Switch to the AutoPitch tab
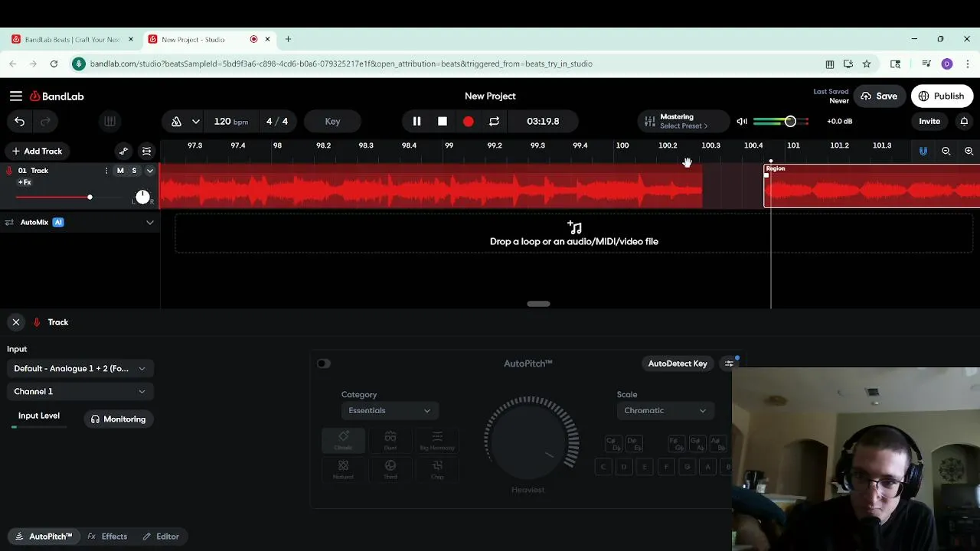980x551 pixels. point(43,536)
